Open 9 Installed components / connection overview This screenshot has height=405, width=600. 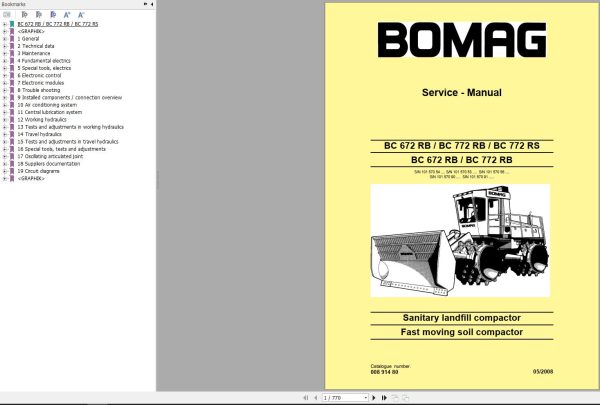[x=70, y=98]
